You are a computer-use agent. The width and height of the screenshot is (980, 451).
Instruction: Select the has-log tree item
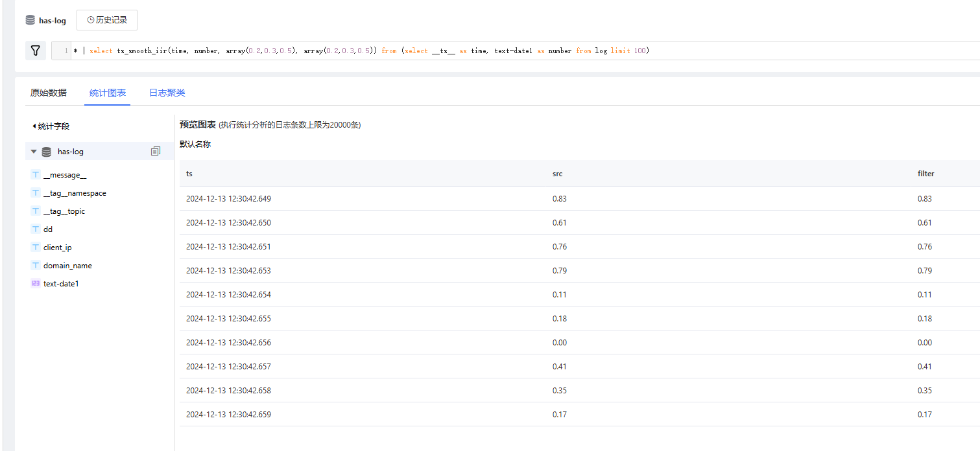pos(99,151)
